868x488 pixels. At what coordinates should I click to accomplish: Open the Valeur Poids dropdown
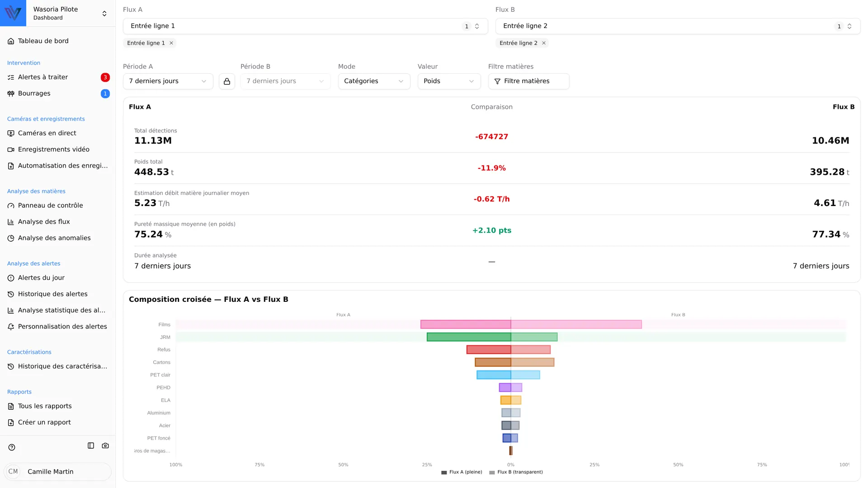pos(449,81)
